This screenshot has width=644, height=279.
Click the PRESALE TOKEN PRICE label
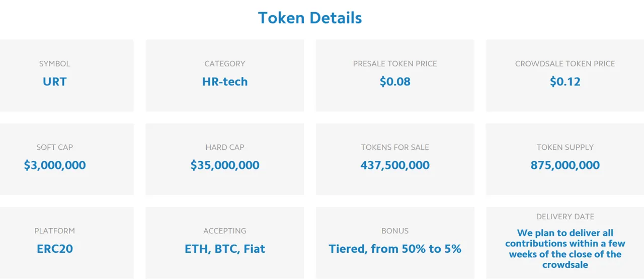pyautogui.click(x=395, y=64)
